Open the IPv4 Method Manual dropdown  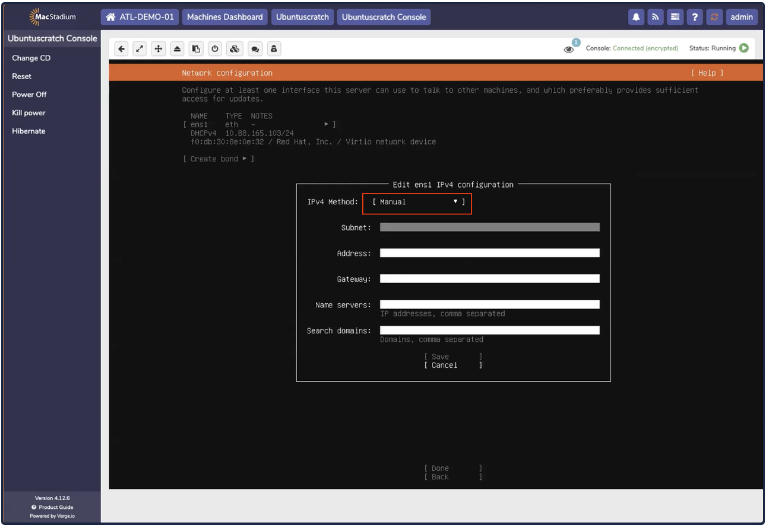(x=416, y=202)
